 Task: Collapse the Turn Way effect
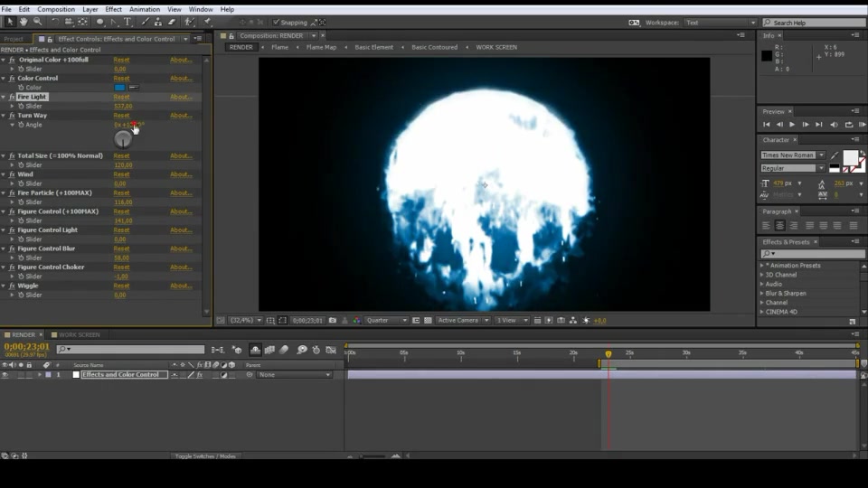tap(4, 116)
